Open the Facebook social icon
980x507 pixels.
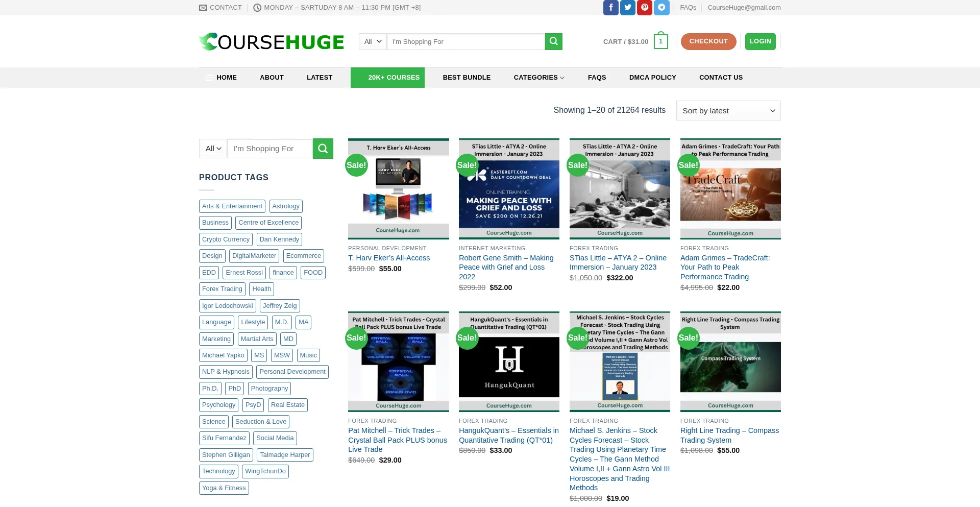(610, 8)
